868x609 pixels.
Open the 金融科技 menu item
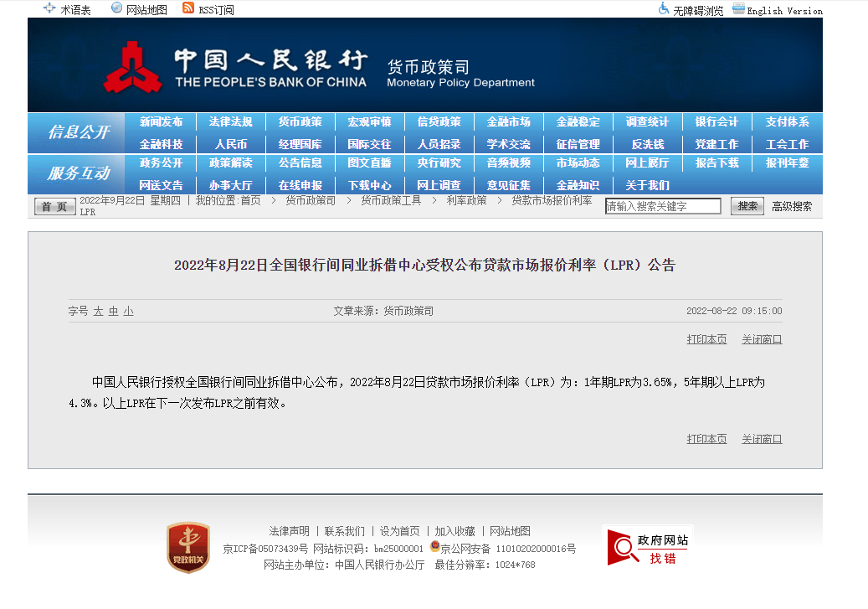click(161, 145)
